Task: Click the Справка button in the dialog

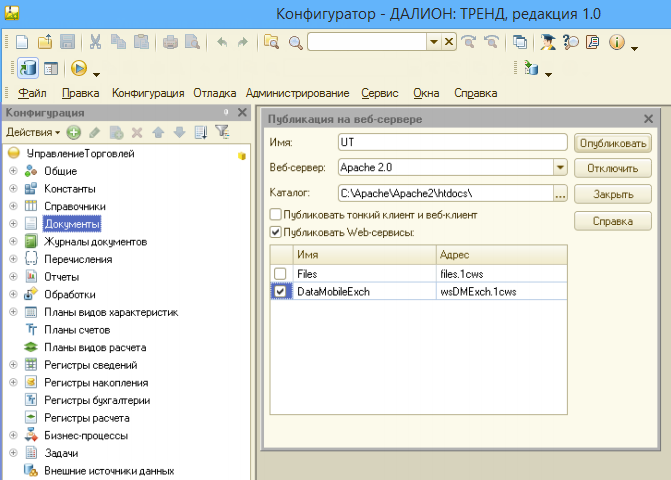Action: point(613,221)
